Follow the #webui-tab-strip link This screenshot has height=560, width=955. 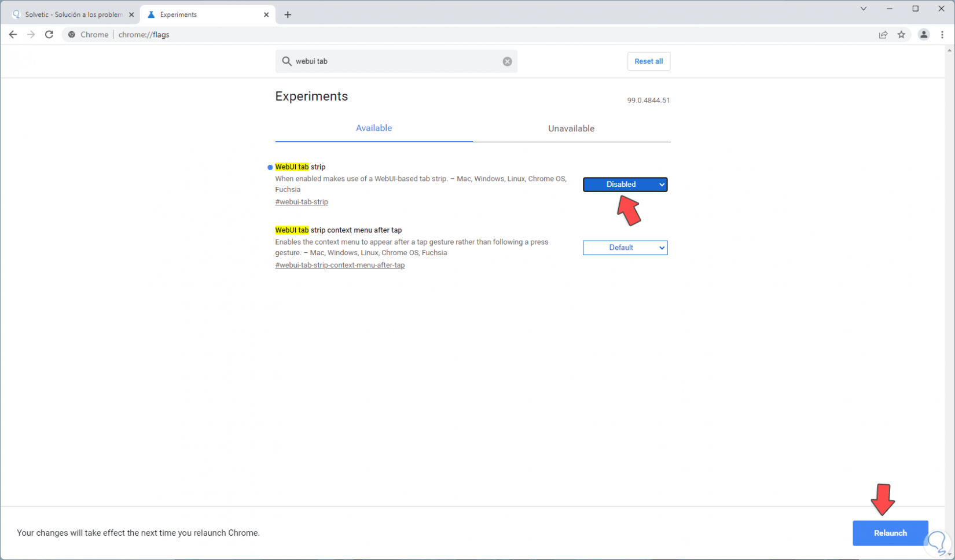(302, 202)
